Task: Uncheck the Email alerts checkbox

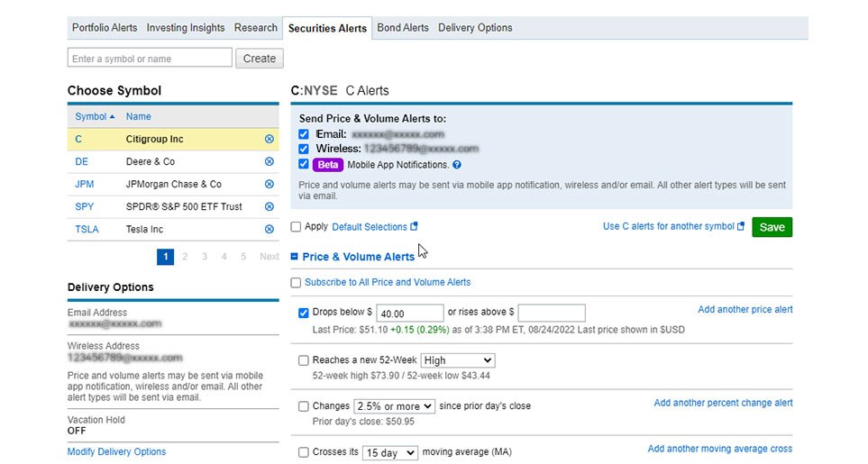Action: click(304, 134)
